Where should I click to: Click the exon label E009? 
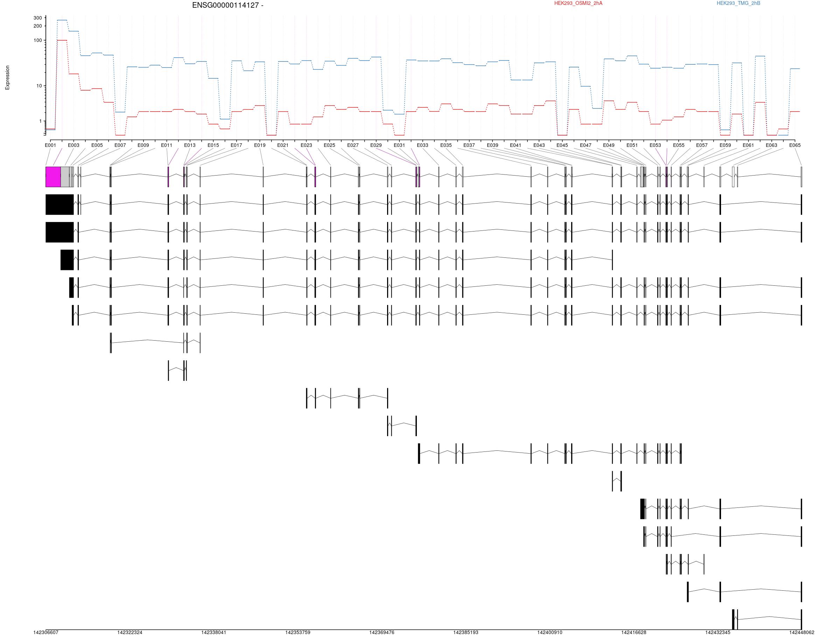click(x=143, y=145)
